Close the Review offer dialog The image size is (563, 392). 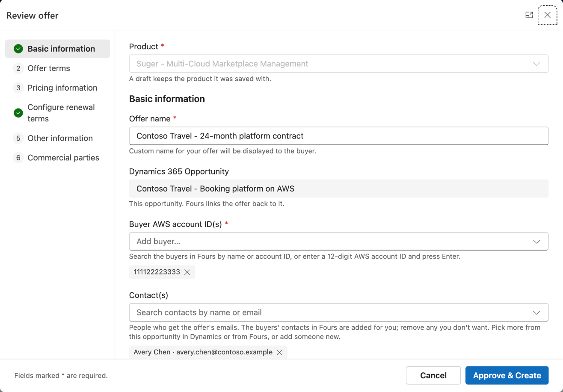(547, 15)
